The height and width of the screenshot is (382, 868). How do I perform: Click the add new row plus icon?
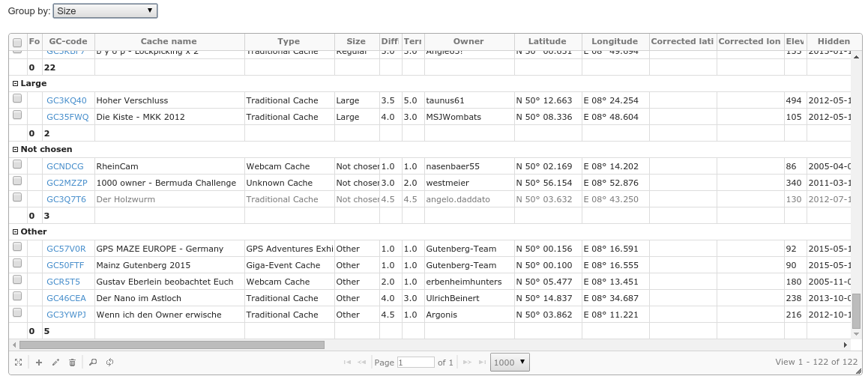(x=39, y=363)
